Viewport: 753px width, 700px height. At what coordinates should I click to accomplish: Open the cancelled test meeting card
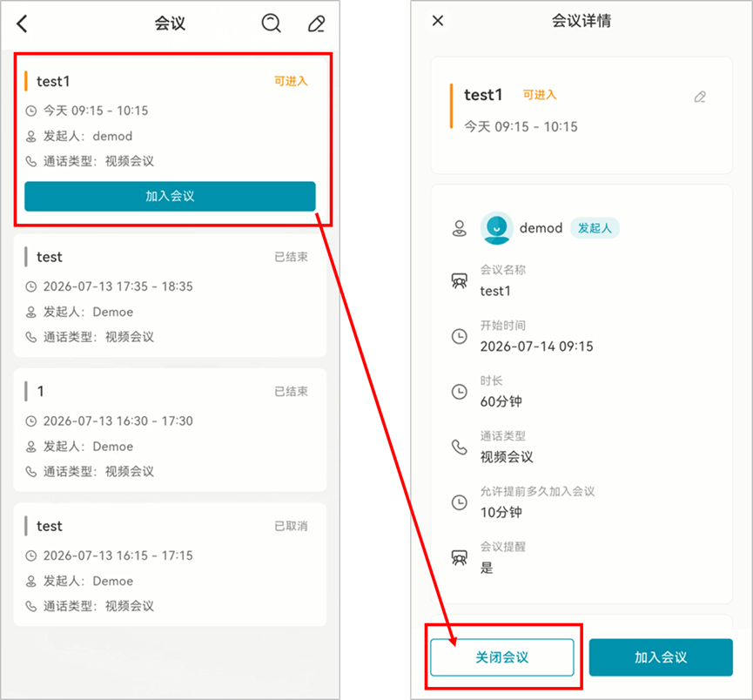click(x=170, y=564)
